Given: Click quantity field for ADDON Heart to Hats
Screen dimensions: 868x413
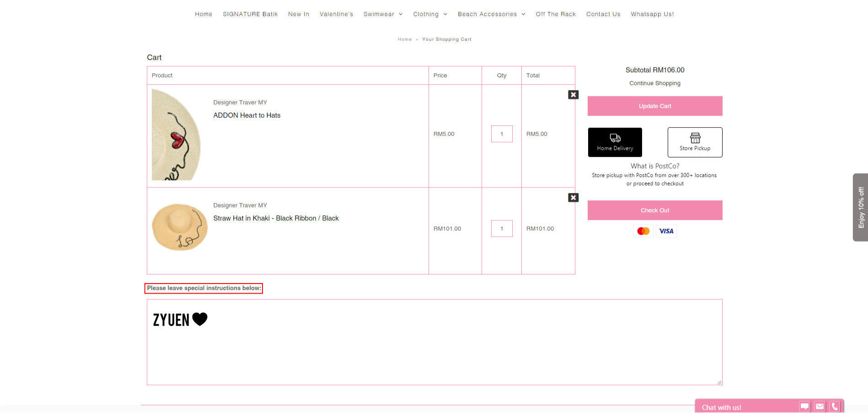Looking at the screenshot, I should 502,134.
